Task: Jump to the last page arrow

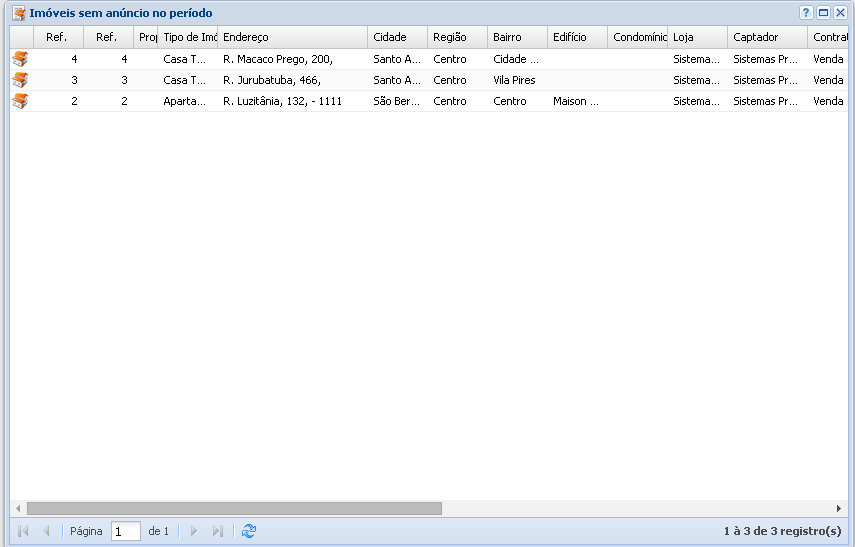Action: click(x=218, y=532)
